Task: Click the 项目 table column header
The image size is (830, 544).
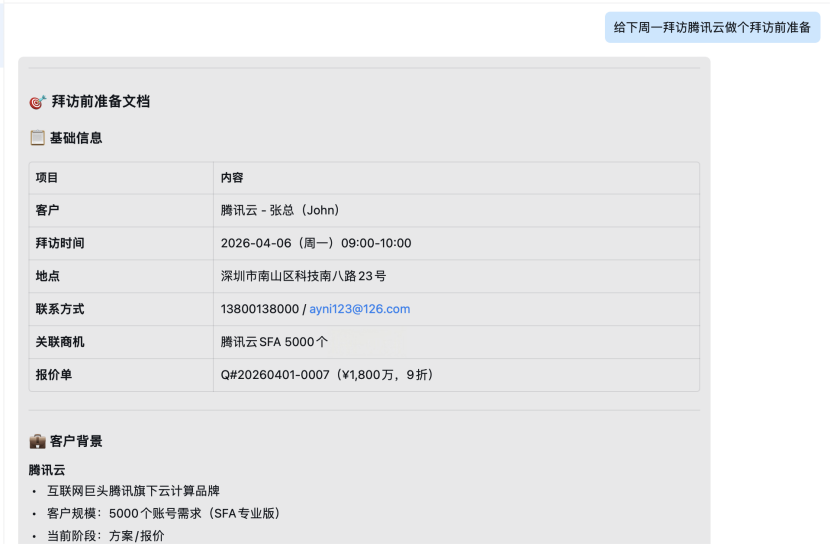Action: [x=47, y=178]
